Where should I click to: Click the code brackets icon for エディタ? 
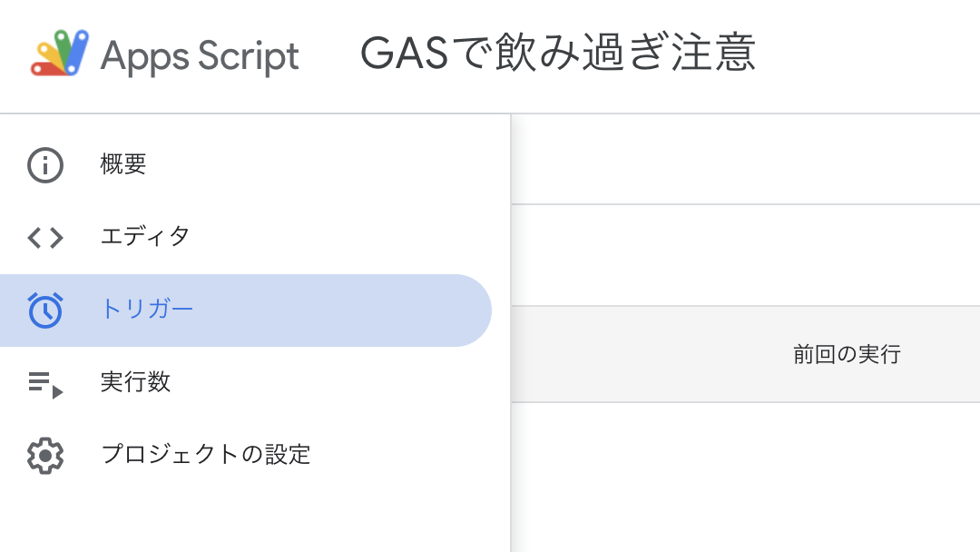[x=44, y=237]
